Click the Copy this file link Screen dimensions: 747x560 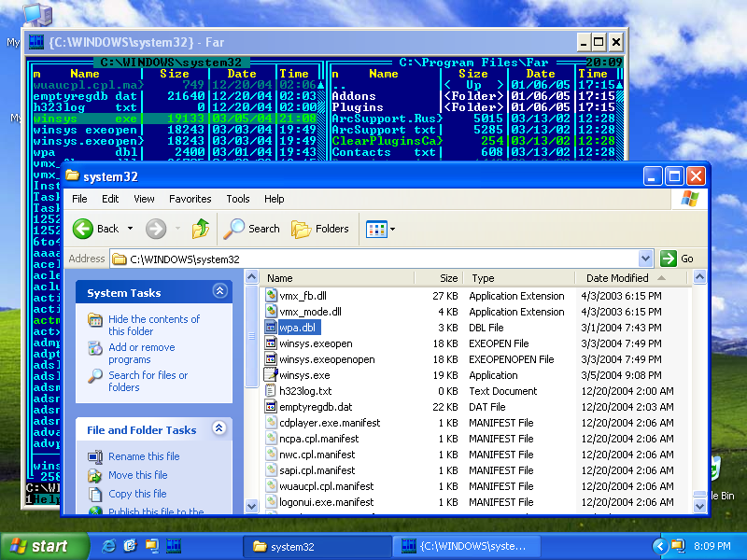click(x=137, y=494)
